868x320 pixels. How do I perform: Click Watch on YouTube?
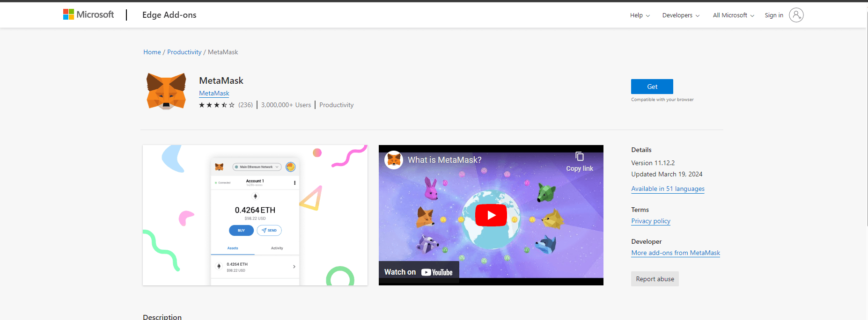point(419,272)
